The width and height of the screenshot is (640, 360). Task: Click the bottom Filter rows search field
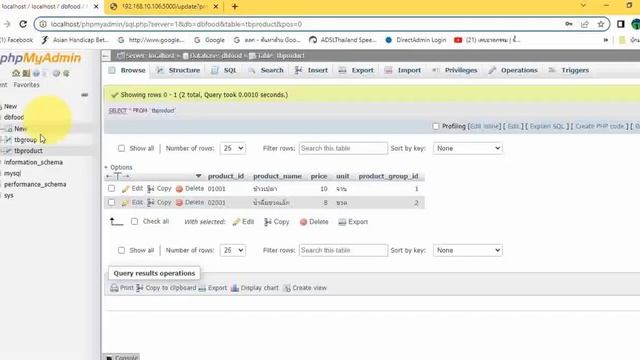pyautogui.click(x=343, y=250)
